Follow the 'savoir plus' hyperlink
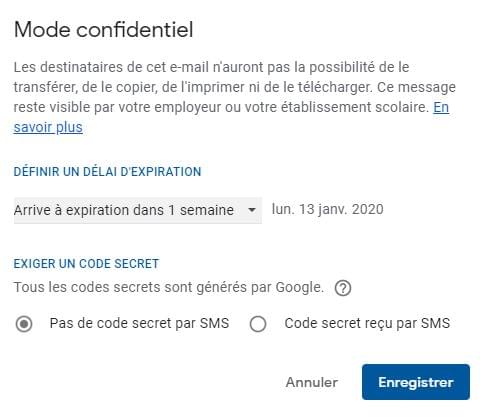480x418 pixels. pyautogui.click(x=48, y=127)
